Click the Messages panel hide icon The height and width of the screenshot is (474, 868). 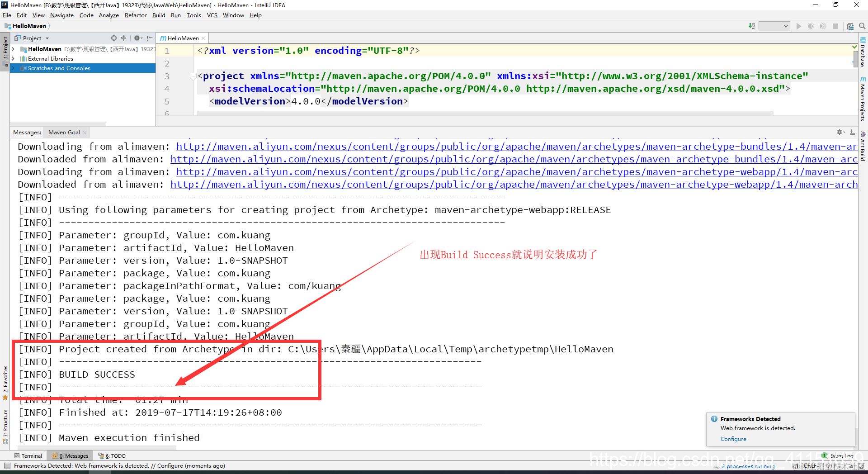click(852, 132)
